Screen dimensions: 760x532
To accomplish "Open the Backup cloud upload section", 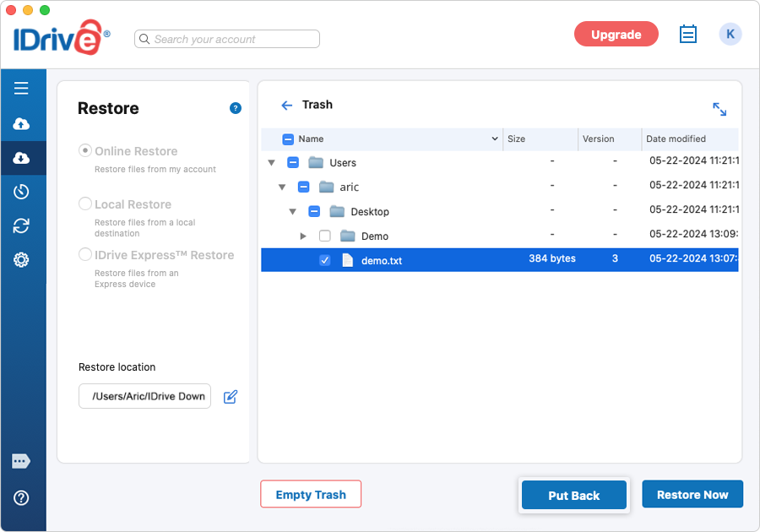I will pos(21,124).
